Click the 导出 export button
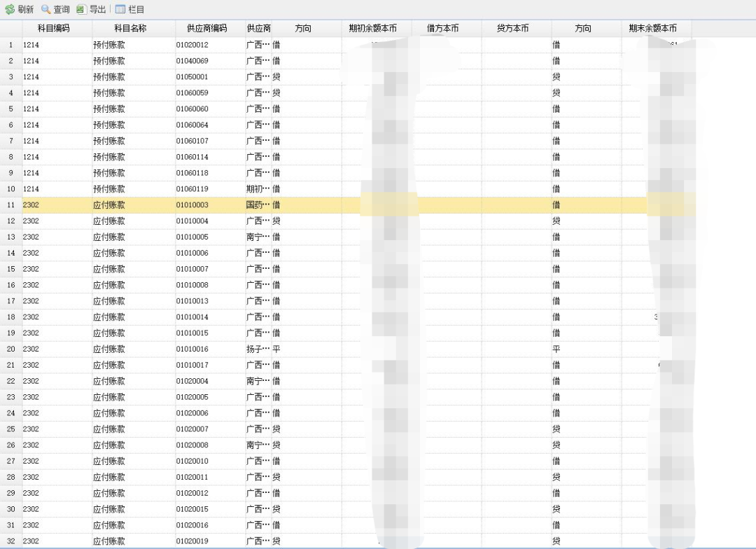 point(91,9)
